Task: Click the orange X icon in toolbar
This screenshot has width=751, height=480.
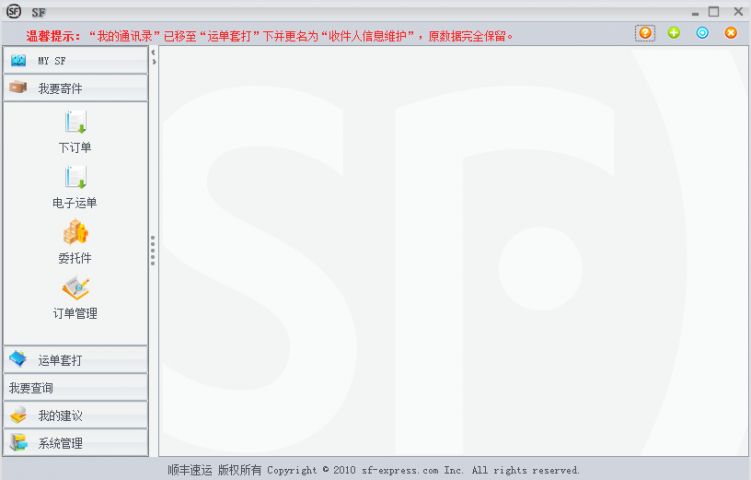Action: [730, 33]
